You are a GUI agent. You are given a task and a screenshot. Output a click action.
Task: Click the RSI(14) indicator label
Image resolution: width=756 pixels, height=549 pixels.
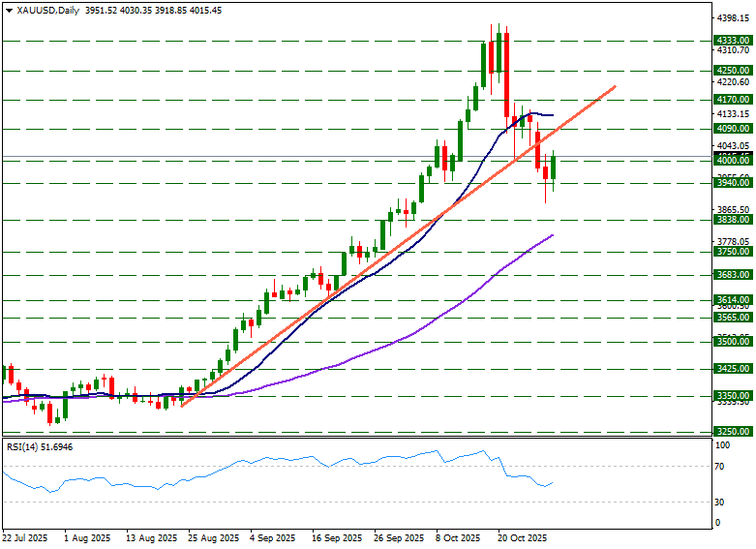32,446
